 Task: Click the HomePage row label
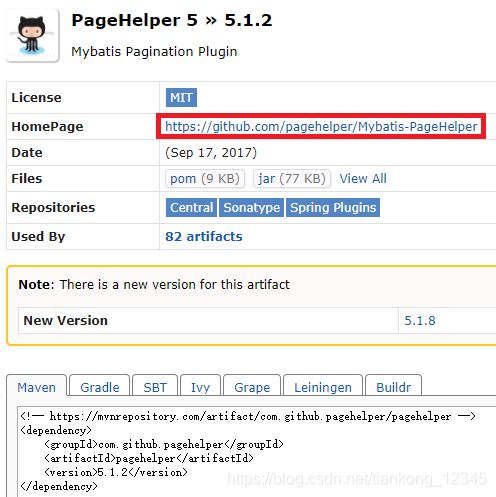tap(47, 127)
